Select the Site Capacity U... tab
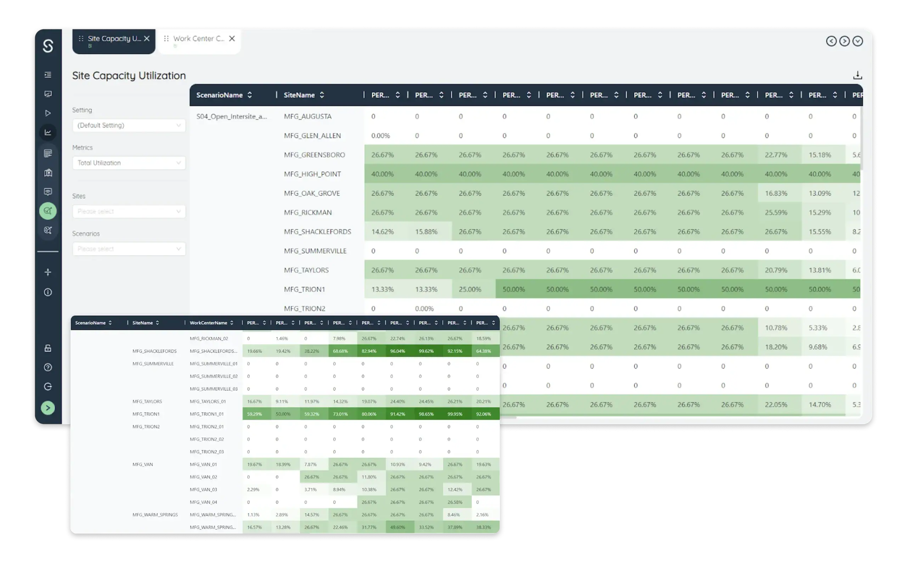The width and height of the screenshot is (907, 588). [114, 39]
